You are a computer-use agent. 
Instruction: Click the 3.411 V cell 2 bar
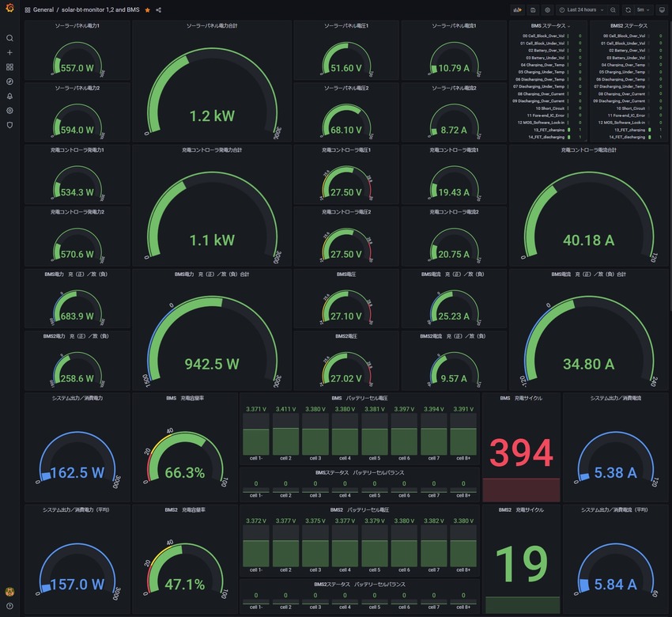285,434
